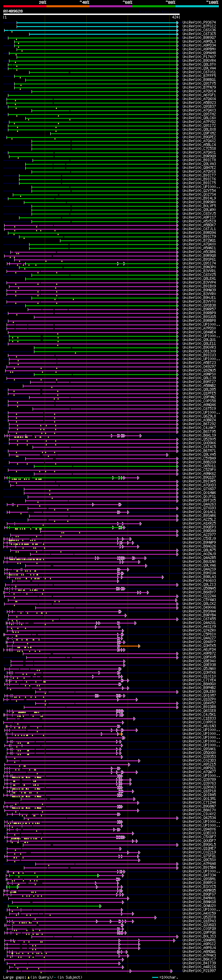The height and width of the screenshot is (980, 222).
Task: Select hit label UniRef100_Q9STH2
Action: [199, 114]
